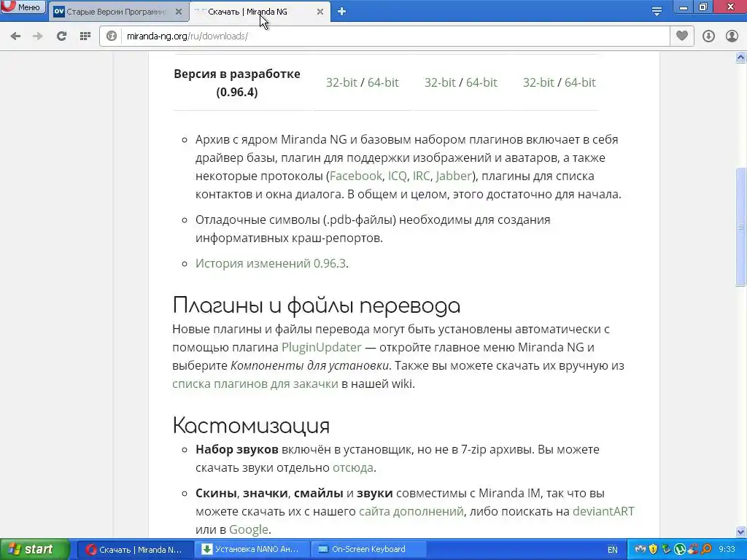Click "Версия в разработке (0.96.4)" text
The height and width of the screenshot is (560, 747).
(237, 83)
